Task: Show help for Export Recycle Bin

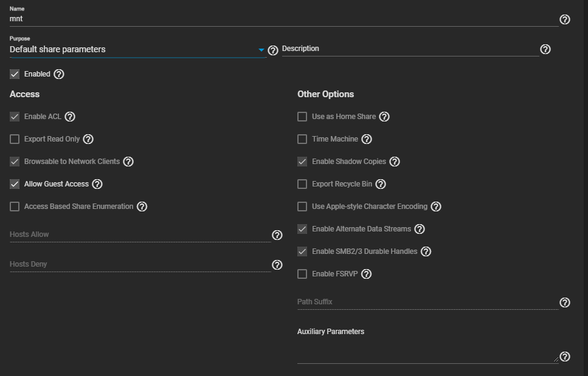Action: (381, 184)
